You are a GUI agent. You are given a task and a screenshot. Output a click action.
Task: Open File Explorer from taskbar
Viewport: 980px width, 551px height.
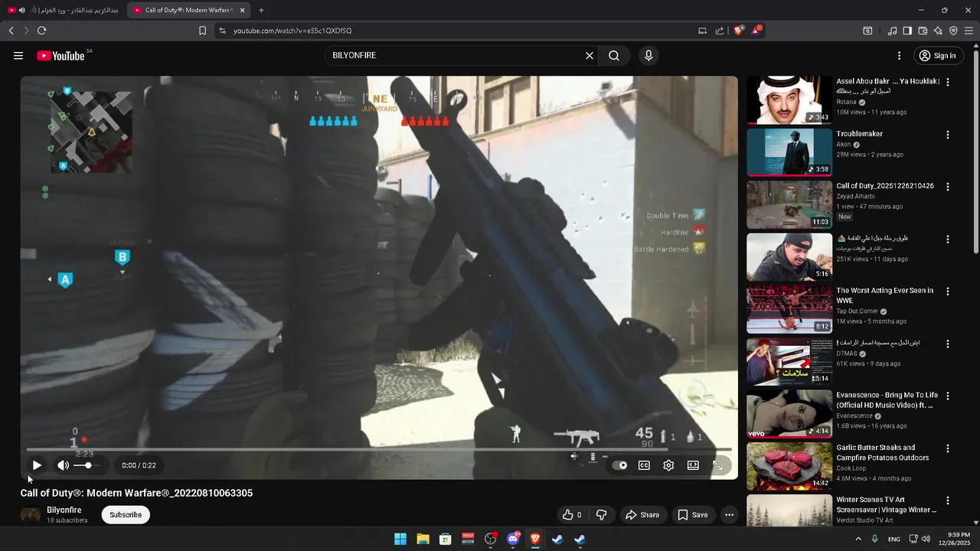point(423,539)
